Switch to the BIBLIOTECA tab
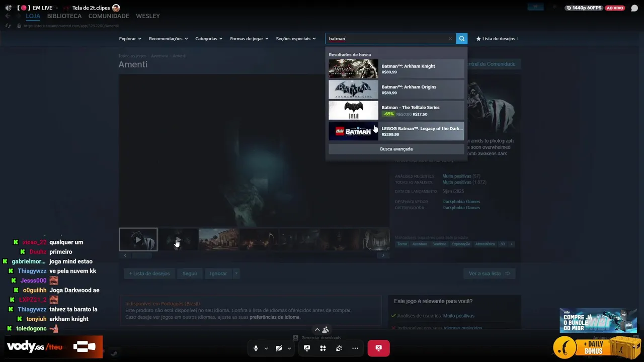Viewport: 644px width, 362px height. pyautogui.click(x=64, y=16)
